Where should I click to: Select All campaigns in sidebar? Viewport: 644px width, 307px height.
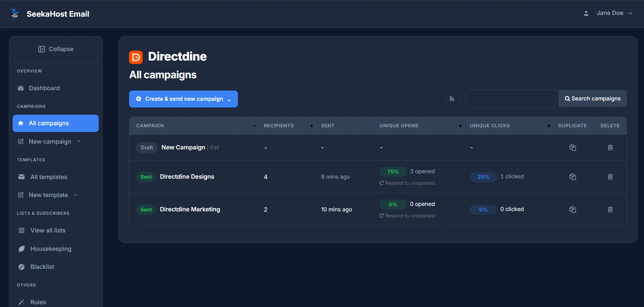coord(55,123)
